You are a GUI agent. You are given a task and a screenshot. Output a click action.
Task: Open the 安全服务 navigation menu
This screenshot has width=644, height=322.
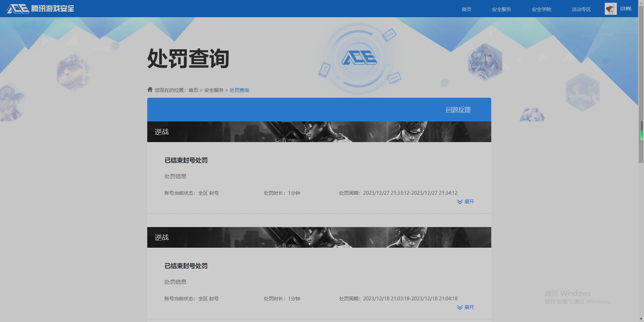[501, 9]
